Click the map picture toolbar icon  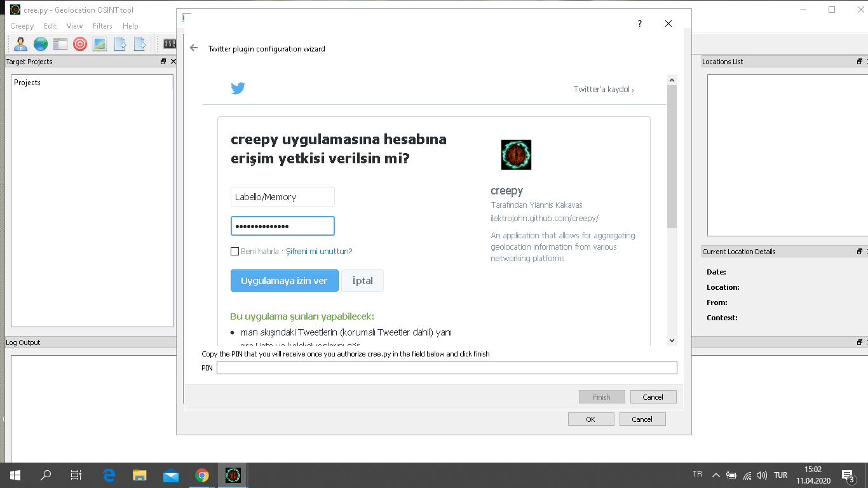pos(100,44)
